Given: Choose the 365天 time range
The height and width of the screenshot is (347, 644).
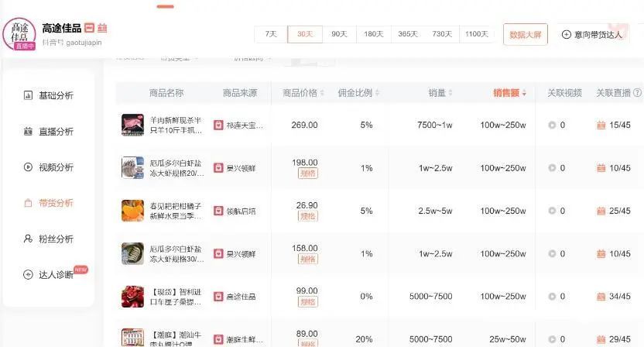Looking at the screenshot, I should pyautogui.click(x=407, y=34).
